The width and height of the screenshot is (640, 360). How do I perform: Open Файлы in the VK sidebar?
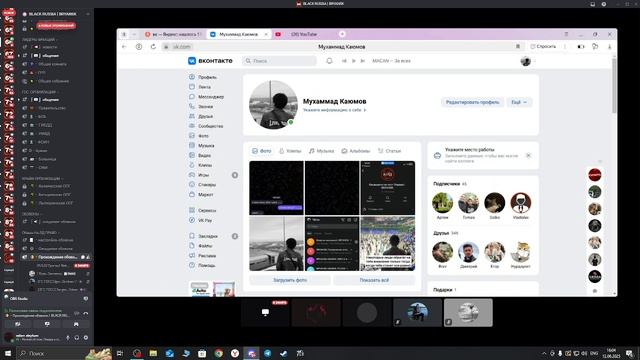click(201, 246)
